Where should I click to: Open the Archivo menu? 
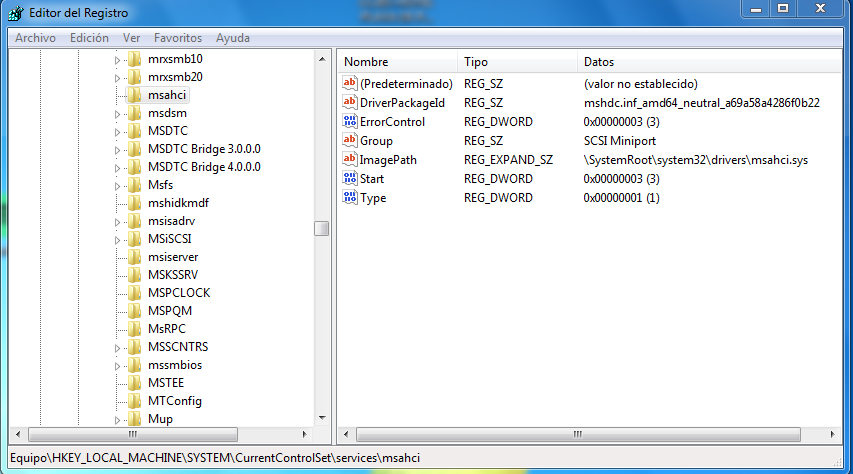click(35, 38)
